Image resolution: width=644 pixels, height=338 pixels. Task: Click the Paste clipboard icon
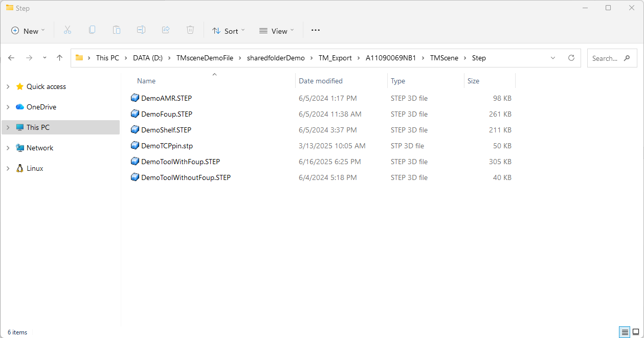pyautogui.click(x=117, y=30)
